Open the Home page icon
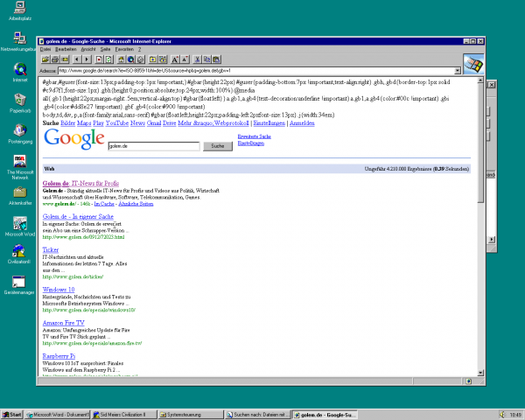525x420 pixels. [122, 59]
